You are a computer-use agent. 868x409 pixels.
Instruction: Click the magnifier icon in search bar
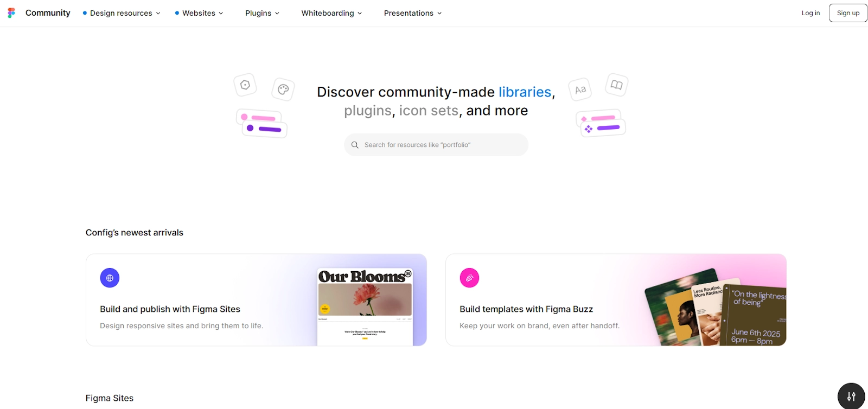tap(355, 145)
